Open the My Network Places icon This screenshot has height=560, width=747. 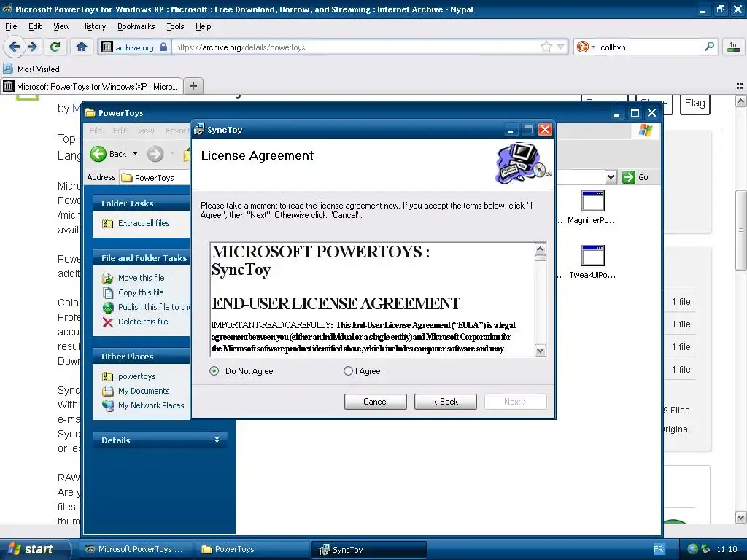(108, 405)
